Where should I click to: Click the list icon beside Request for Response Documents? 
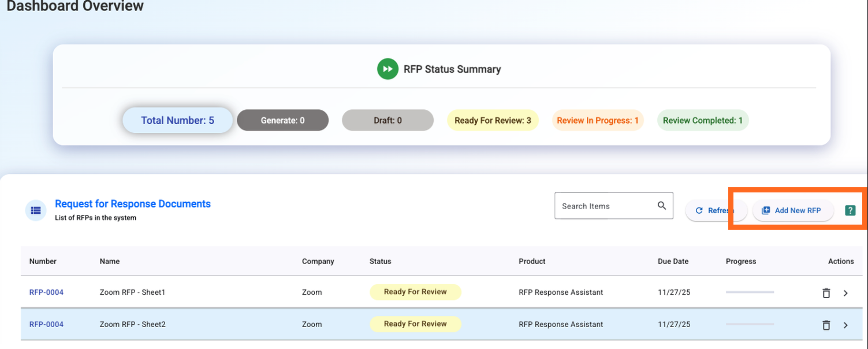[36, 210]
